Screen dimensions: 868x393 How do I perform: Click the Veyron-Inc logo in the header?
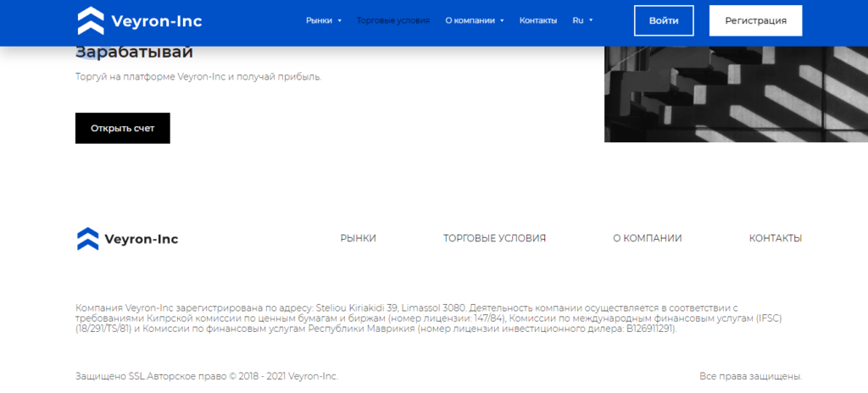[x=140, y=21]
